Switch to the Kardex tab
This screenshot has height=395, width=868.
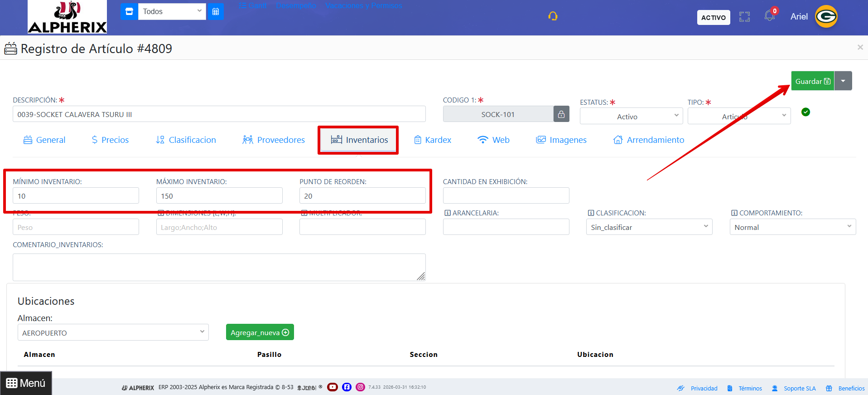pos(433,140)
